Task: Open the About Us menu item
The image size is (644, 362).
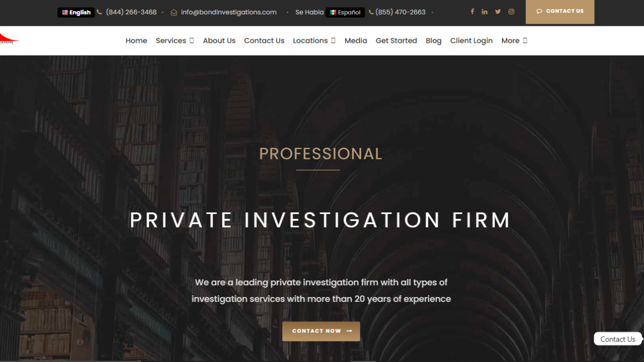Action: click(219, 41)
